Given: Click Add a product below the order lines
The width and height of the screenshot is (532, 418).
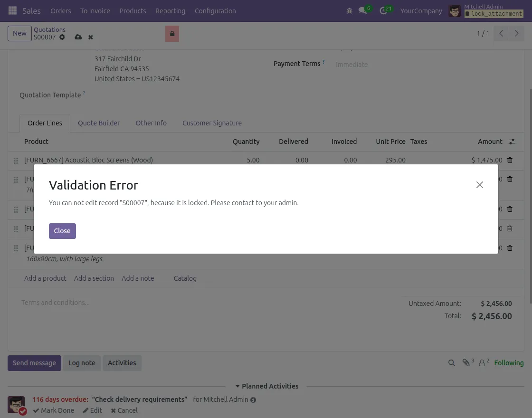Looking at the screenshot, I should [x=45, y=278].
